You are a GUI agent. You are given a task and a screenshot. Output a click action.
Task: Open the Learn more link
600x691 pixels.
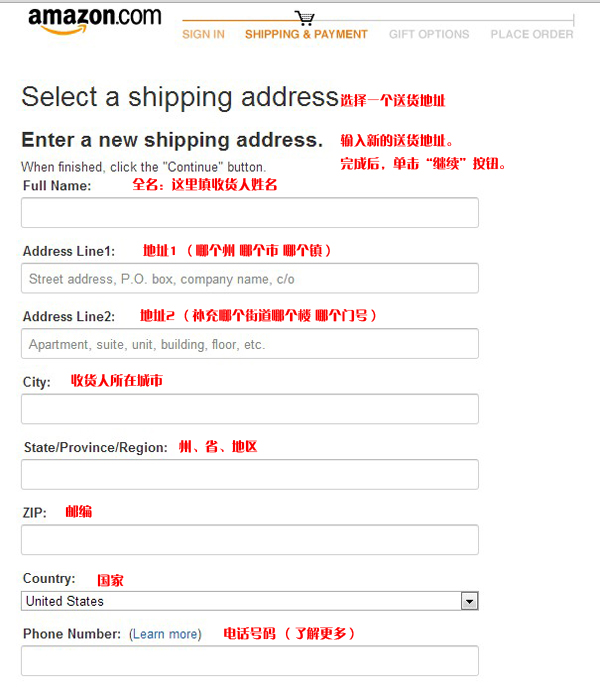coord(165,634)
